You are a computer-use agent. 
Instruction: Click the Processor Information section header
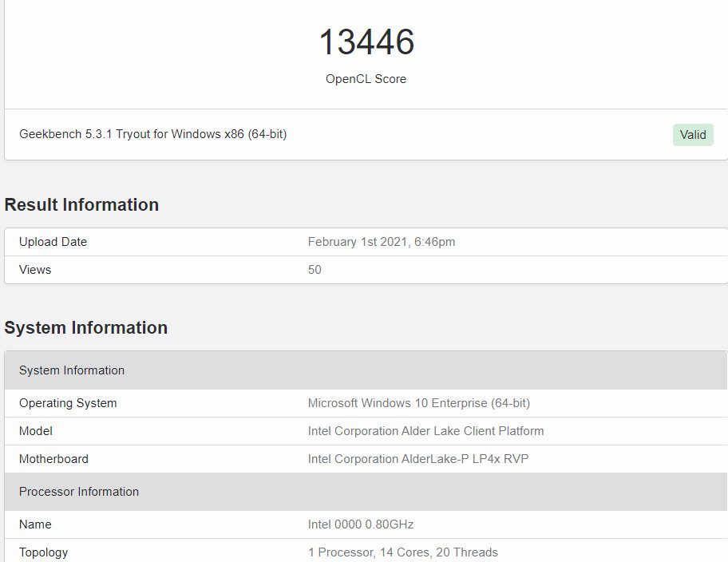point(366,492)
